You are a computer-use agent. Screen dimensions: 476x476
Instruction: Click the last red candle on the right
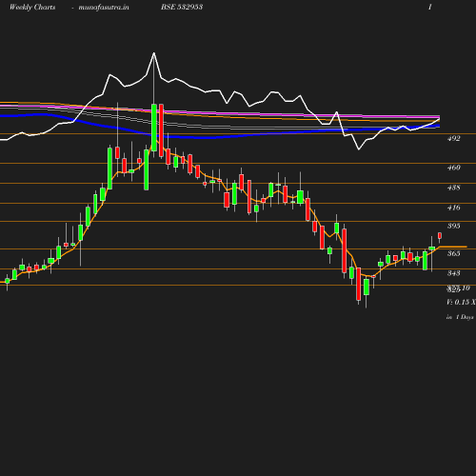[440, 235]
